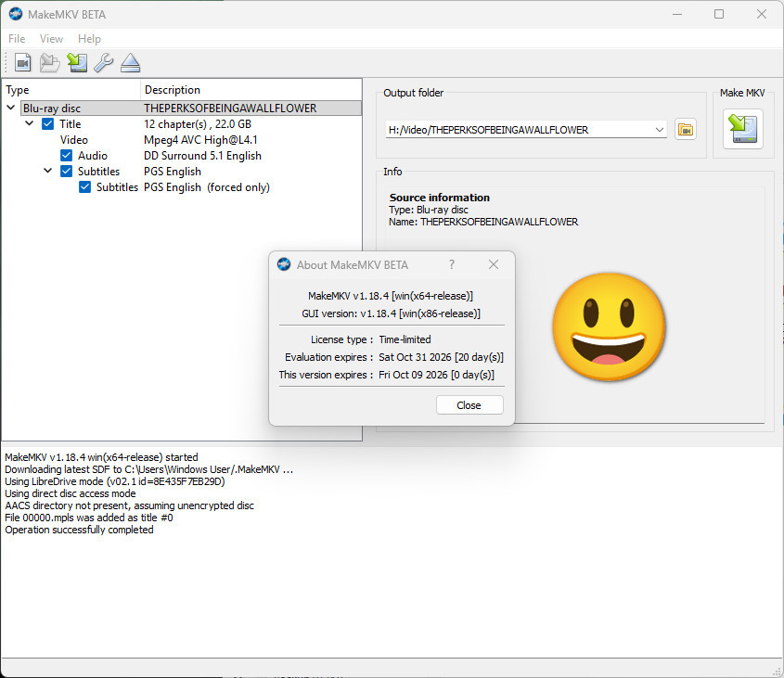Image resolution: width=784 pixels, height=678 pixels.
Task: Click "Sat Oct 31 2026 [20 day(s)]" evaluation expiry
Action: pyautogui.click(x=441, y=357)
